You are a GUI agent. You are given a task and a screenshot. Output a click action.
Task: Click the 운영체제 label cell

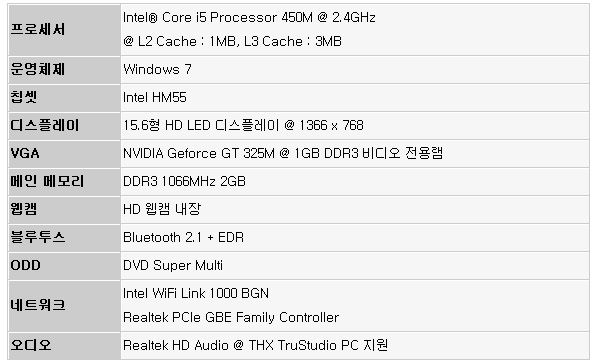(64, 70)
